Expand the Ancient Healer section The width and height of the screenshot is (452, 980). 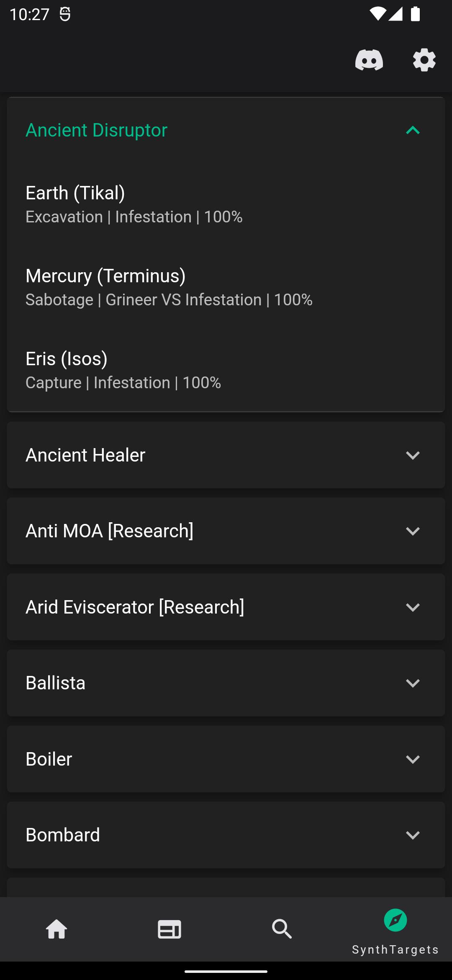tap(413, 455)
